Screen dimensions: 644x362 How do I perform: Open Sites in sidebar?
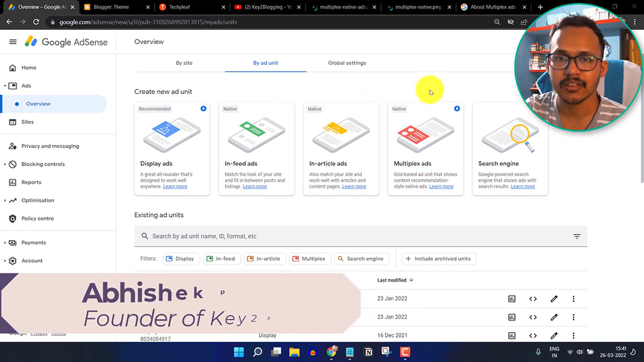coord(28,122)
